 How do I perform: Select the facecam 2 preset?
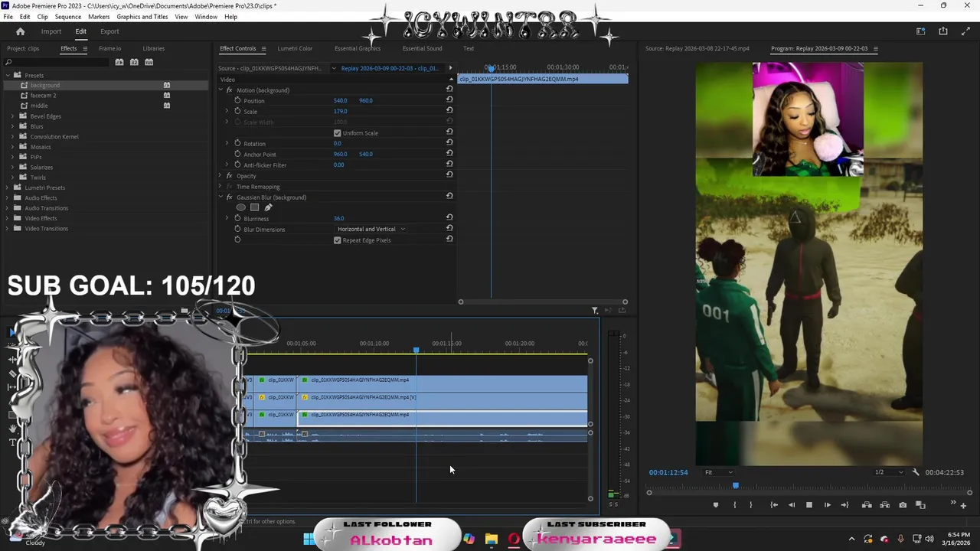(x=43, y=96)
